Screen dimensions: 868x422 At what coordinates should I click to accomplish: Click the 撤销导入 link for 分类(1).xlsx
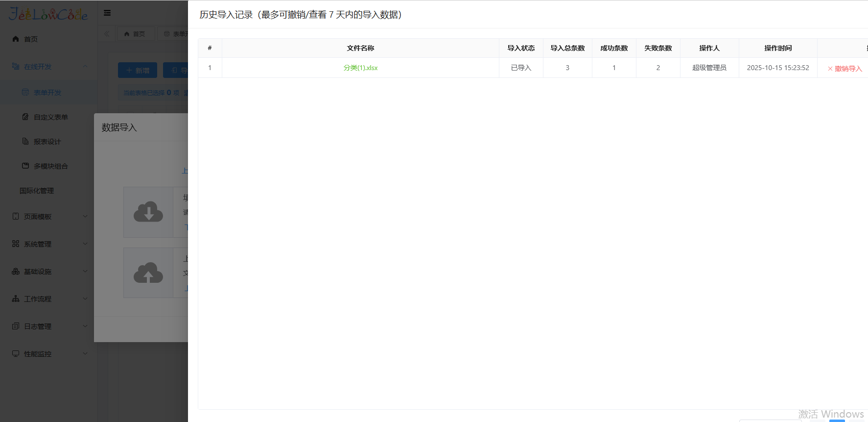click(x=845, y=69)
